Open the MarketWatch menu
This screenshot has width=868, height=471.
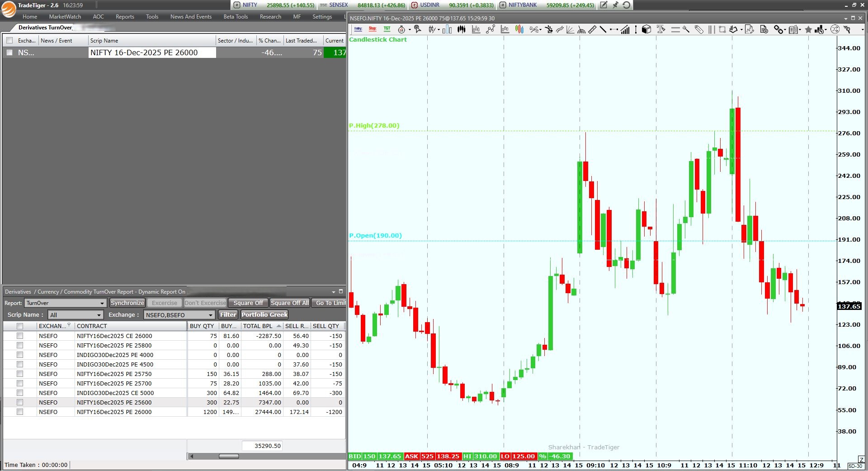click(x=65, y=17)
